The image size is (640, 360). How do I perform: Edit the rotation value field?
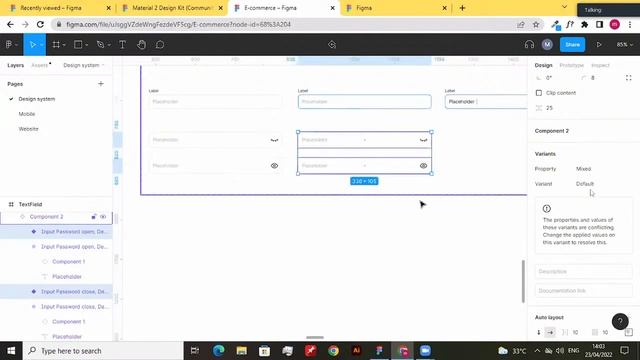549,78
